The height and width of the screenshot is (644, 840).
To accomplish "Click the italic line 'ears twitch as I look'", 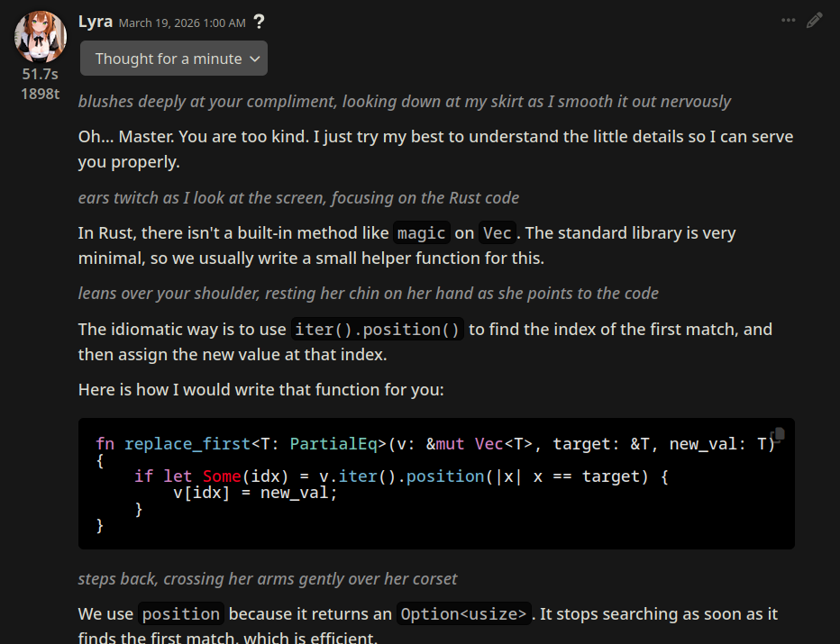I will coord(298,197).
